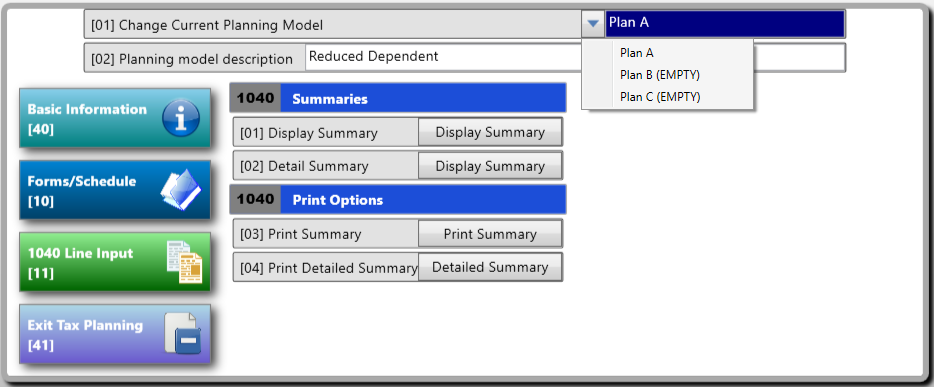Click Display Summary button for Detail Summary
The height and width of the screenshot is (387, 934).
(490, 166)
